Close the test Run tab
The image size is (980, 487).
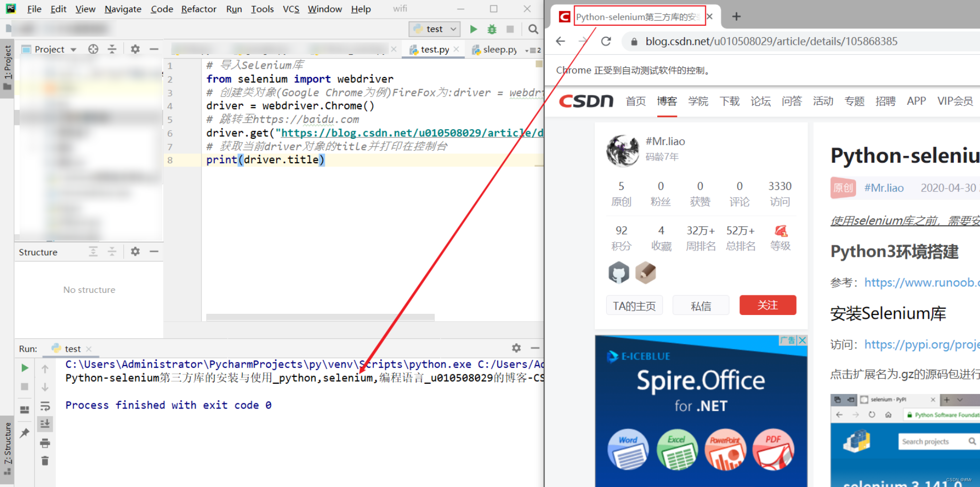[x=89, y=349]
